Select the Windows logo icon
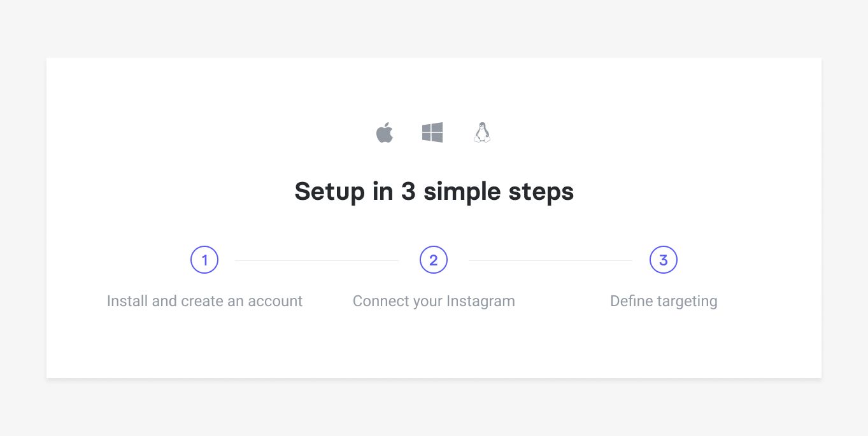Screen dimensions: 868x436 click(x=432, y=133)
